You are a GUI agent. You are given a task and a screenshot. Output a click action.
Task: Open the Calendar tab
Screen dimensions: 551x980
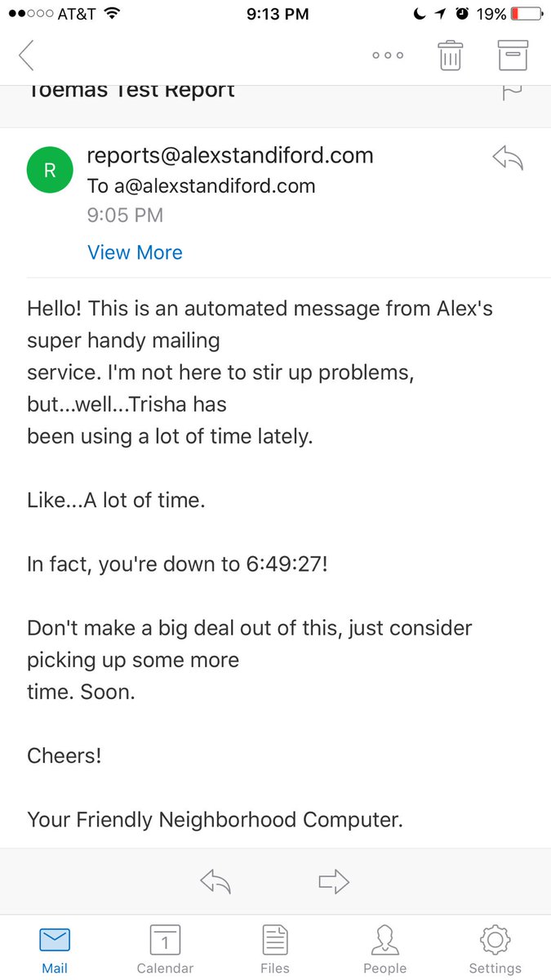(x=165, y=950)
